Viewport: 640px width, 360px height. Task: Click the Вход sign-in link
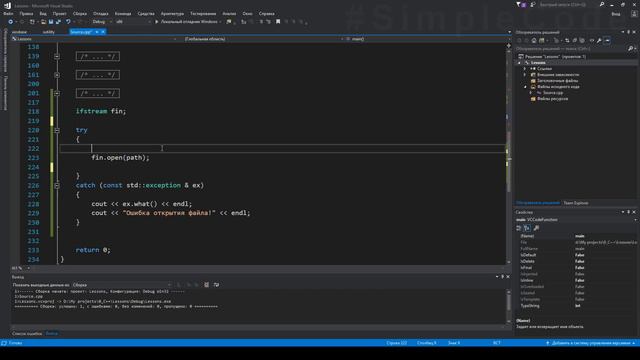coord(616,13)
